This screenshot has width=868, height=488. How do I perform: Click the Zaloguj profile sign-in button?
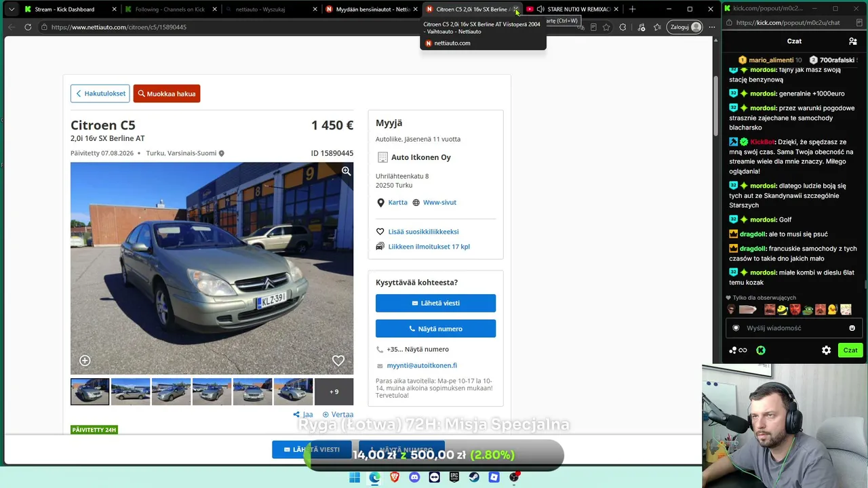[685, 27]
